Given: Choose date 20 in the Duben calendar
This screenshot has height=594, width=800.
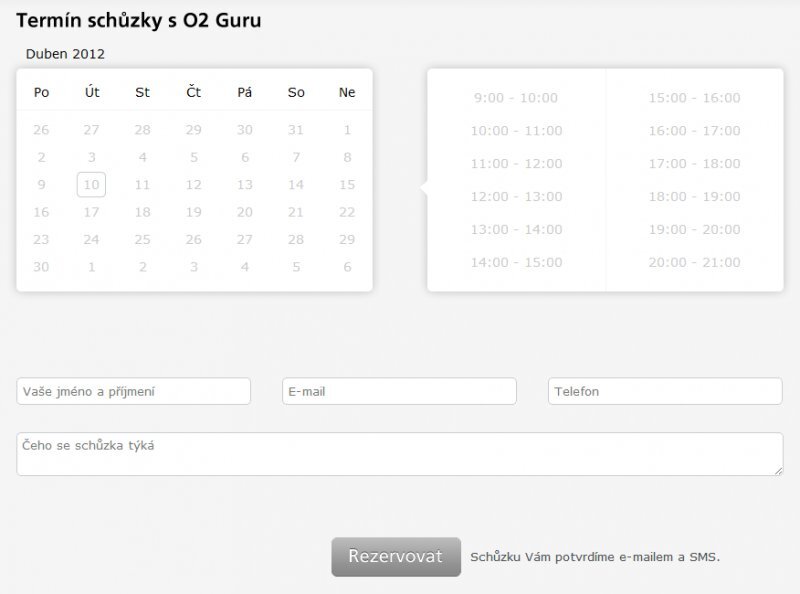Looking at the screenshot, I should (x=245, y=212).
